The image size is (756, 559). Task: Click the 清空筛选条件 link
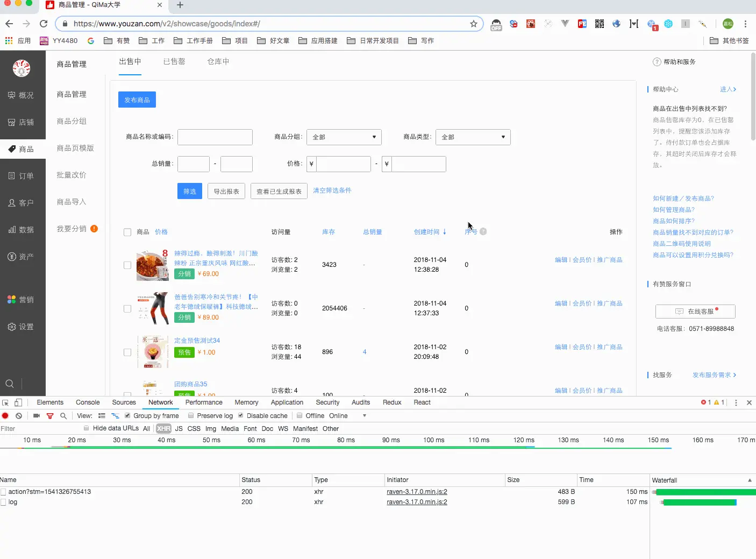click(x=332, y=190)
